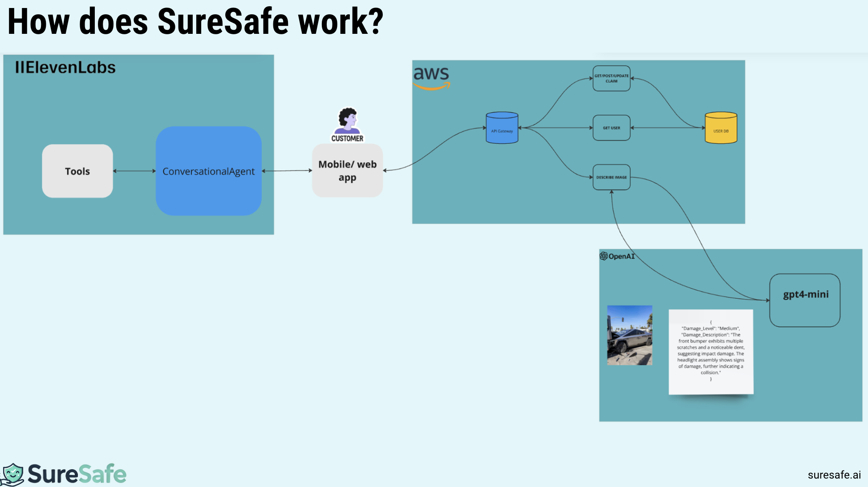Viewport: 868px width, 487px height.
Task: Click the OpenAI logo
Action: 617,256
